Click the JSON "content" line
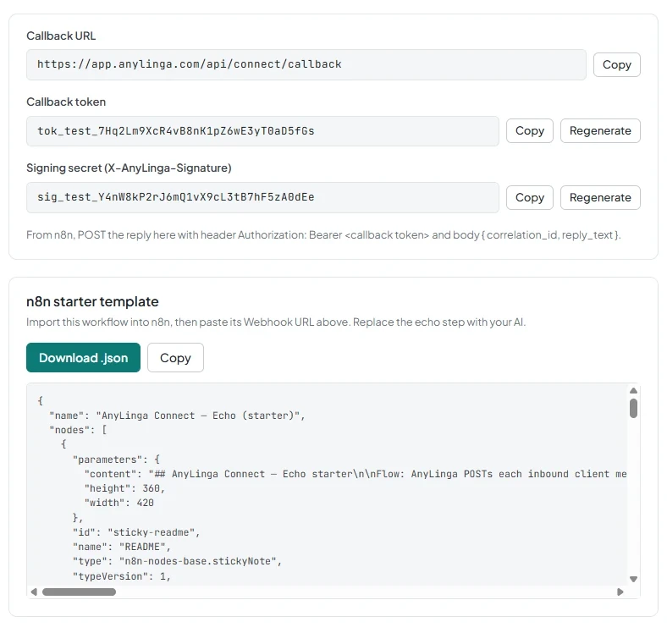The image size is (667, 644). tap(356, 474)
